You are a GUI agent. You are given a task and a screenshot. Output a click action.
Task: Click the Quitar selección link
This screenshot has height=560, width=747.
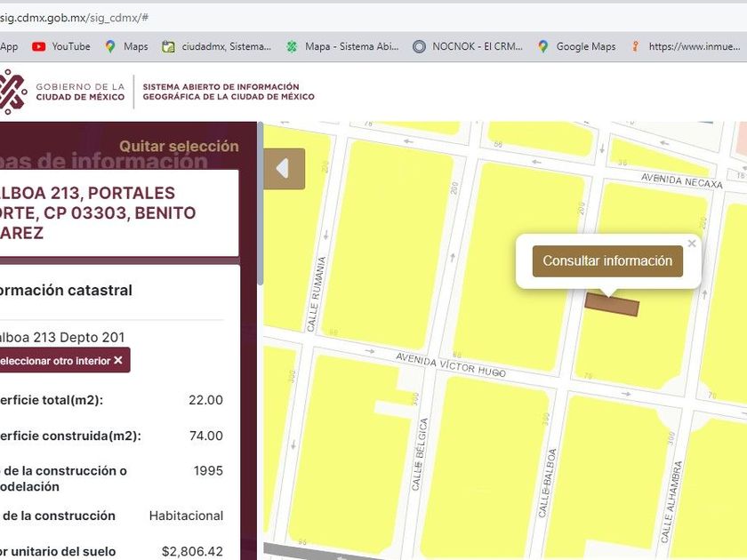tap(179, 146)
